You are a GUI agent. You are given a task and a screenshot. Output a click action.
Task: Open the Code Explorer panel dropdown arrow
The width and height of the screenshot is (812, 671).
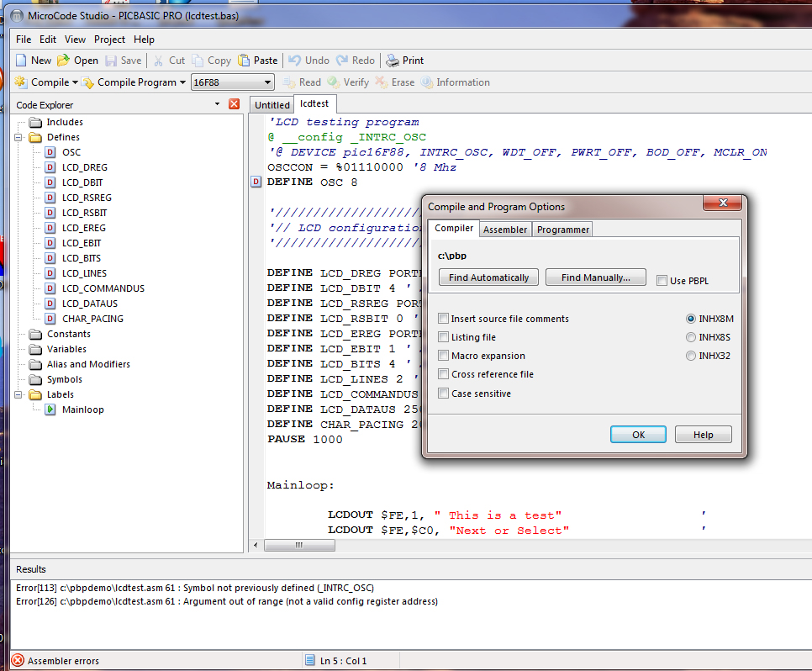point(217,104)
